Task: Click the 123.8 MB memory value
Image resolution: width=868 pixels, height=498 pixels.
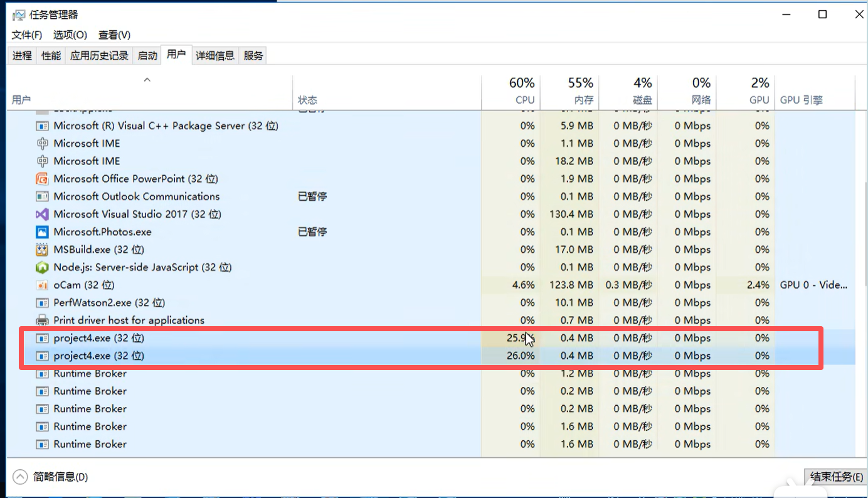Action: (571, 285)
